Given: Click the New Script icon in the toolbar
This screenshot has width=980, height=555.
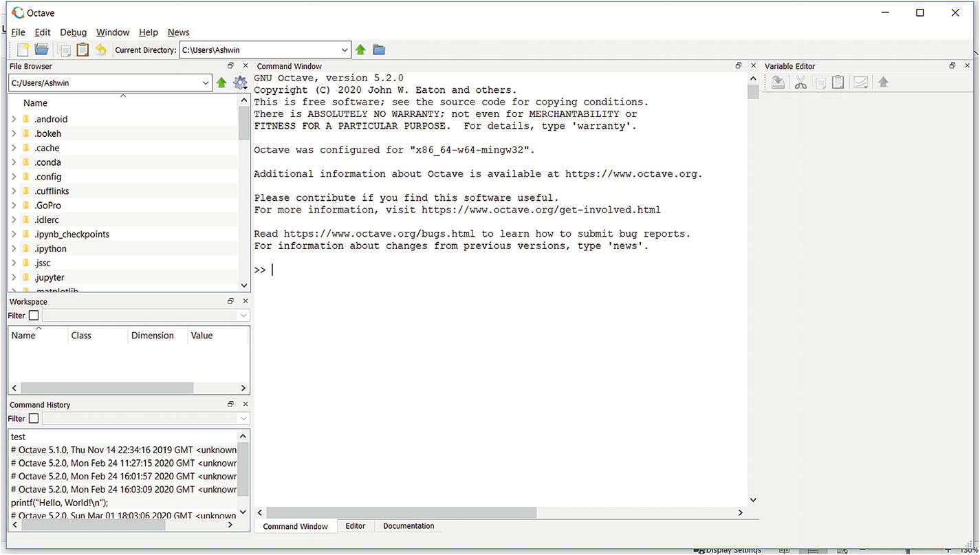Looking at the screenshot, I should point(23,50).
